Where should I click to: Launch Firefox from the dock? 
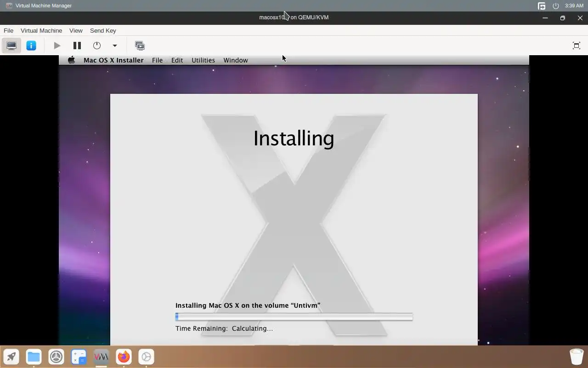point(124,356)
